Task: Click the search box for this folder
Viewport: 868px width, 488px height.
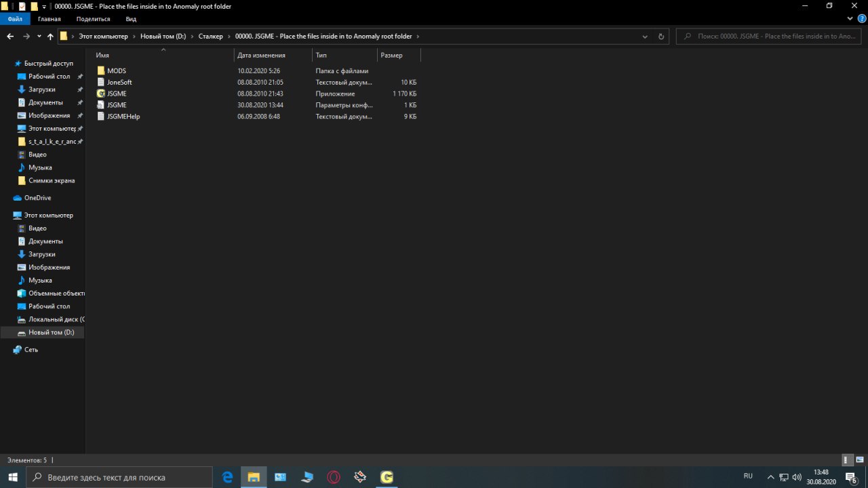Action: 769,37
